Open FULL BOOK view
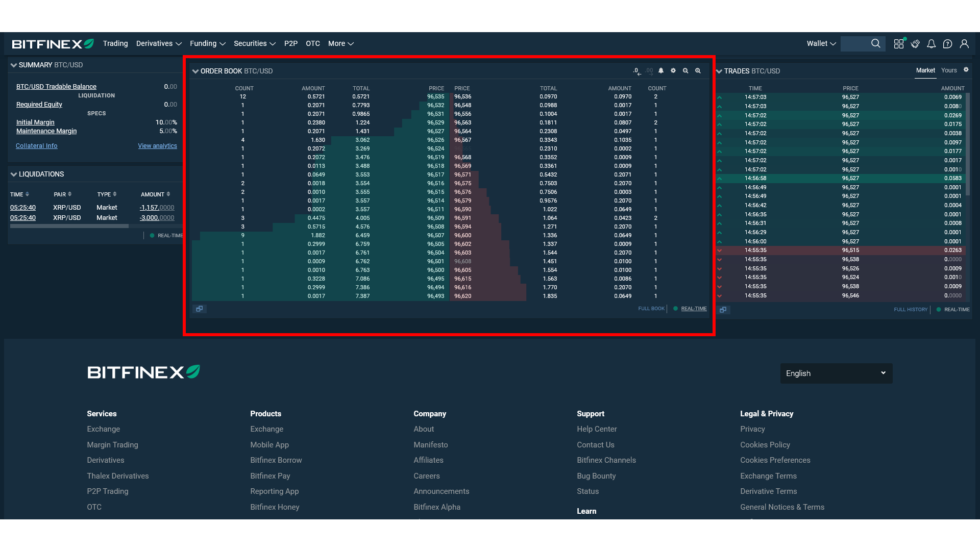The width and height of the screenshot is (980, 551). point(651,309)
